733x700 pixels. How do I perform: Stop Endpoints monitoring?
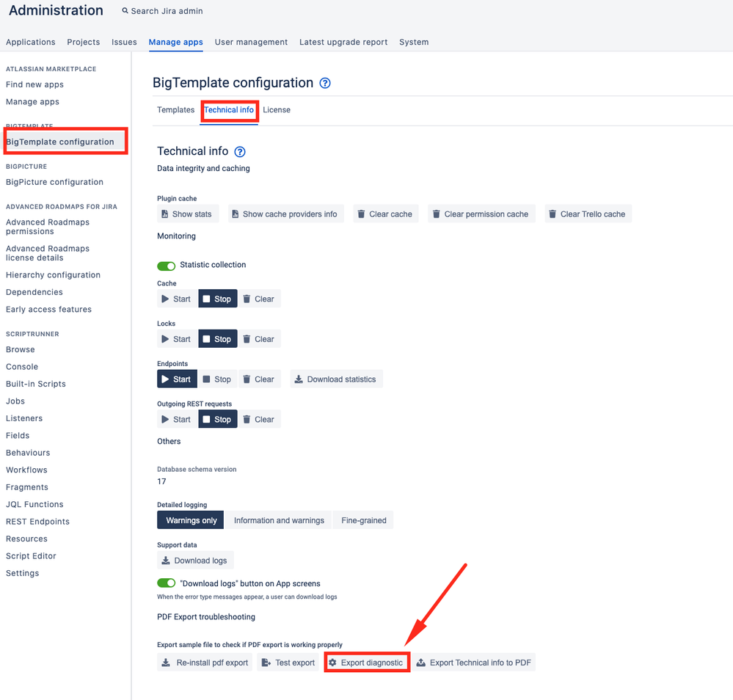[x=218, y=379]
